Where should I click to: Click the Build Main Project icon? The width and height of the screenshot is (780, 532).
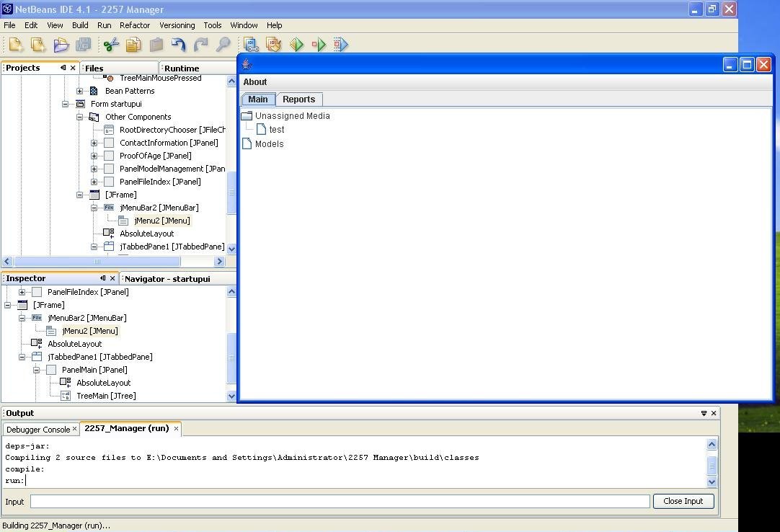point(250,45)
